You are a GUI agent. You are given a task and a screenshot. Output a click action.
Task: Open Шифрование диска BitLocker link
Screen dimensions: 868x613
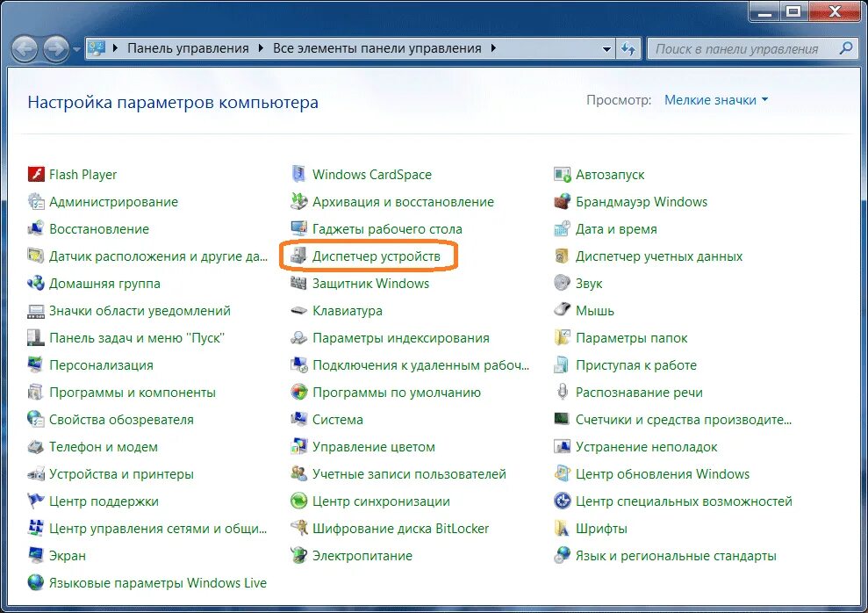click(401, 529)
